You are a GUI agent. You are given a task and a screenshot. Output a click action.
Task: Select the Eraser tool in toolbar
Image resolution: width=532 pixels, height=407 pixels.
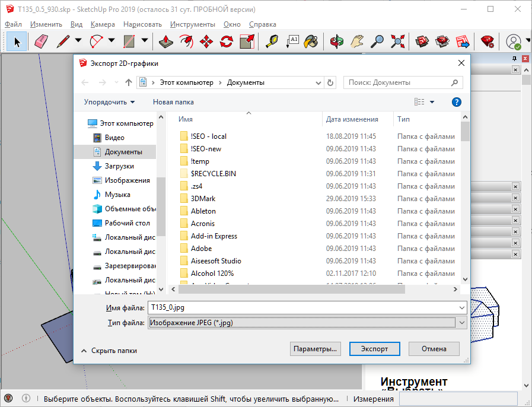click(x=41, y=41)
